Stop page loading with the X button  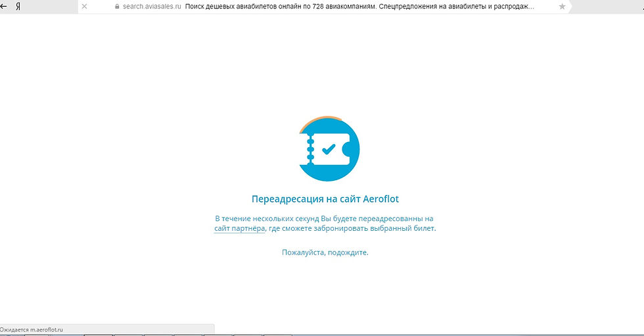84,6
